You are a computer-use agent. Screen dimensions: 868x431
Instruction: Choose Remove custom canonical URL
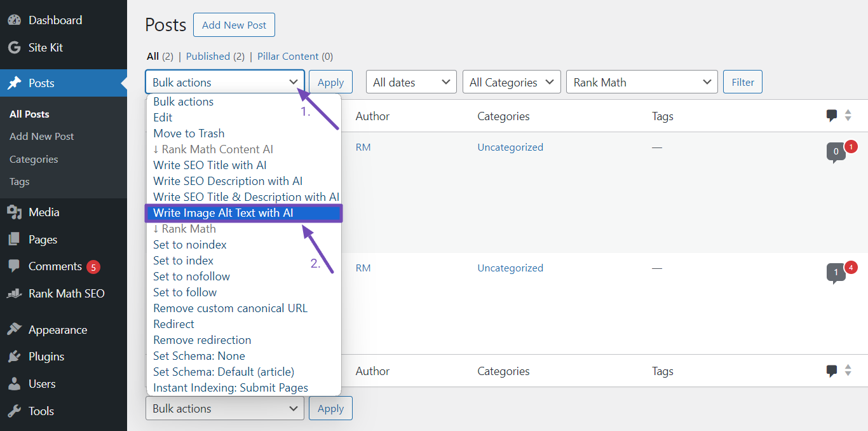[x=243, y=308]
